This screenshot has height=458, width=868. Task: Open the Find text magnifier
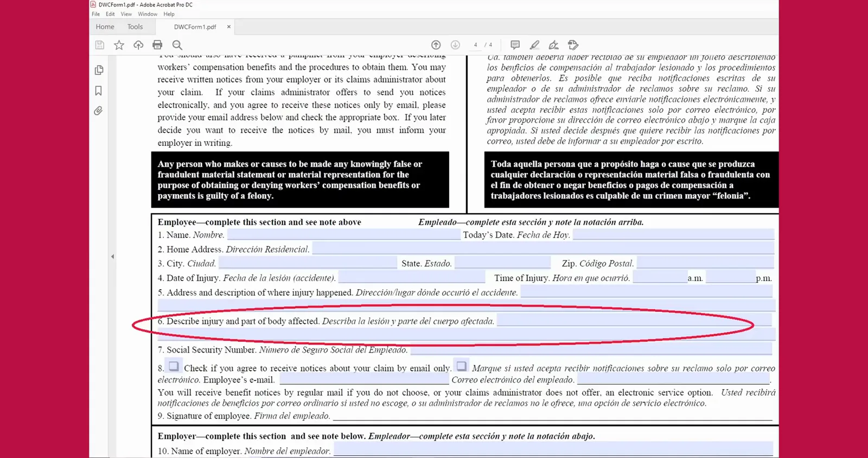177,45
